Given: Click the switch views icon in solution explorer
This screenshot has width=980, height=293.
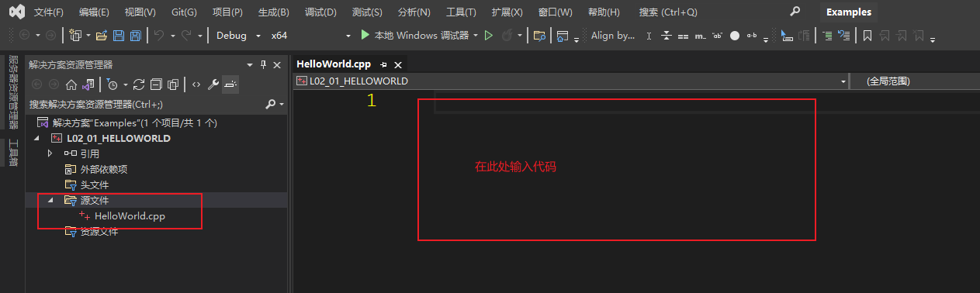Looking at the screenshot, I should point(88,84).
